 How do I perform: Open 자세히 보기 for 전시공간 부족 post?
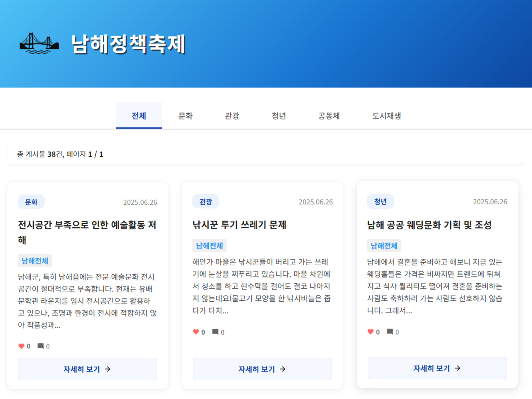[x=88, y=369]
